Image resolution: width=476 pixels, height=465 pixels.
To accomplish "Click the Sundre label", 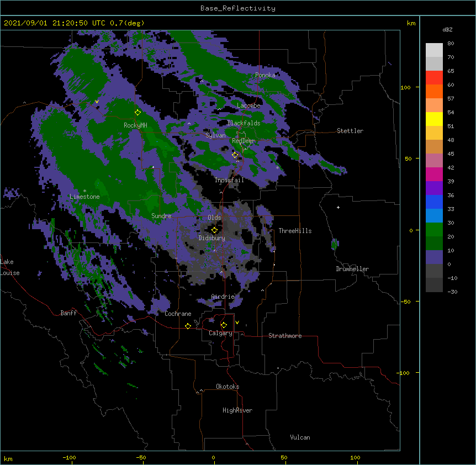I will pyautogui.click(x=161, y=216).
